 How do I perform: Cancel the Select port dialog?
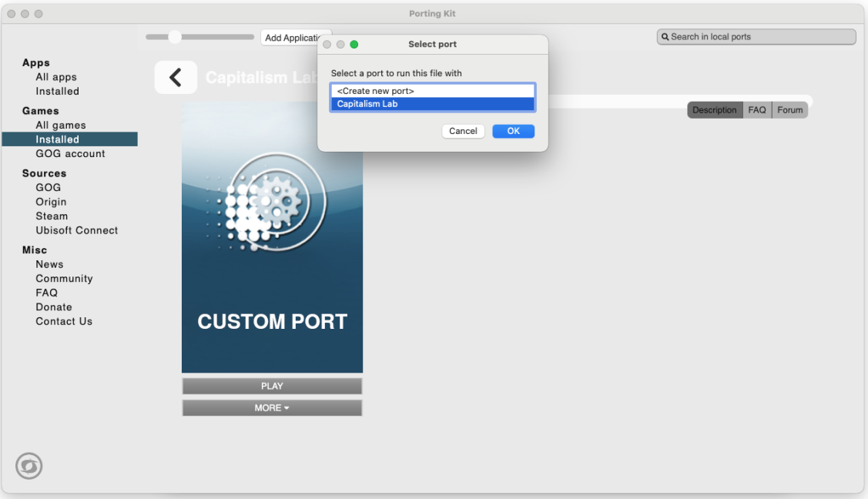463,131
